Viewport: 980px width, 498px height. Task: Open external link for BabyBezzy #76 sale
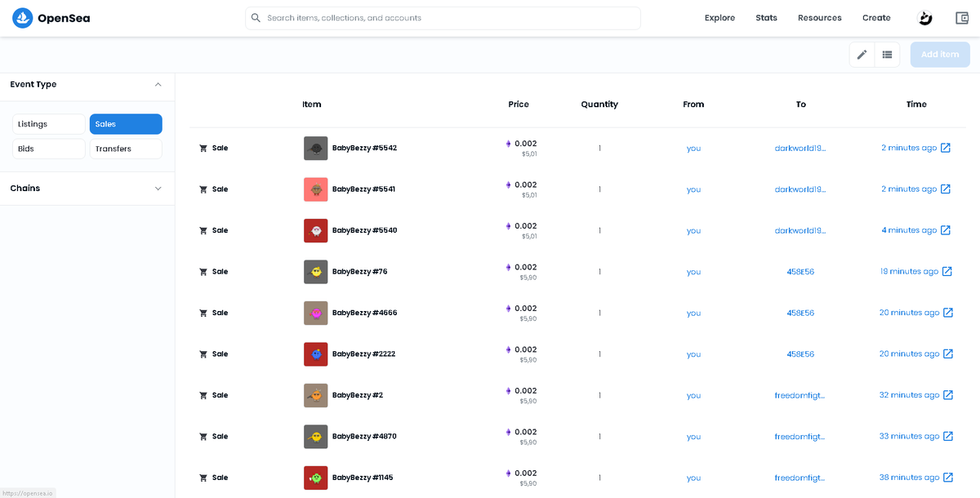click(947, 271)
